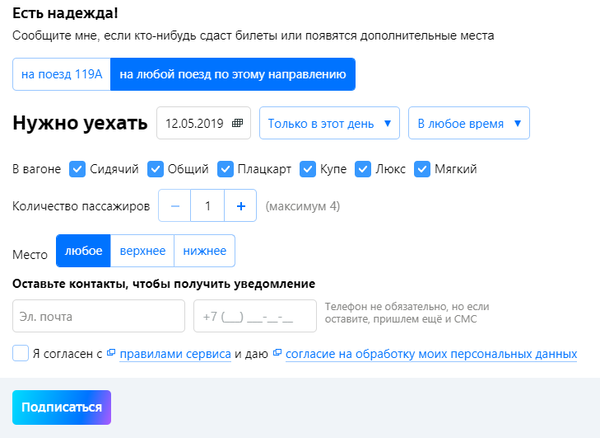This screenshot has height=438, width=600.
Task: Decrease passenger count with minus button
Action: pos(175,206)
